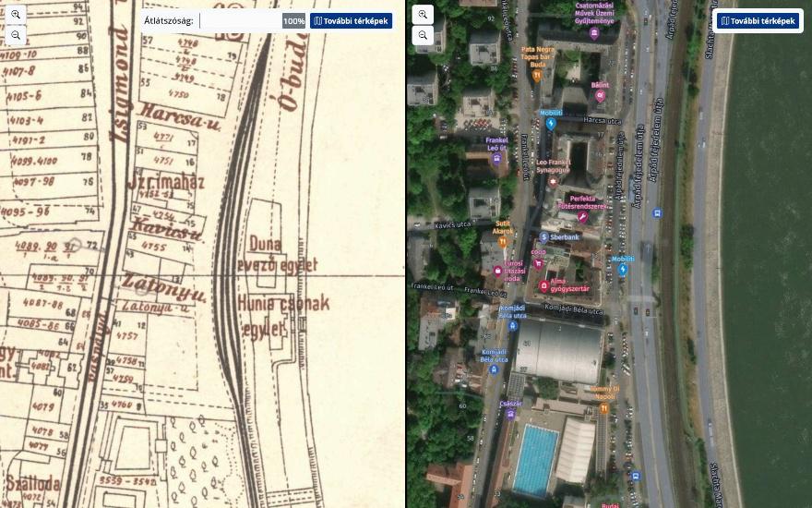
Task: Select the Pata Negra Tapas bar marker
Action: [x=537, y=76]
